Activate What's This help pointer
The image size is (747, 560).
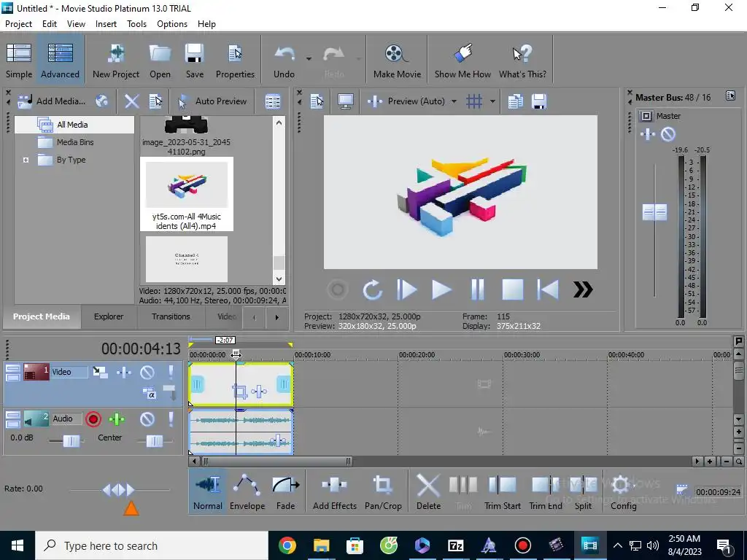point(522,61)
